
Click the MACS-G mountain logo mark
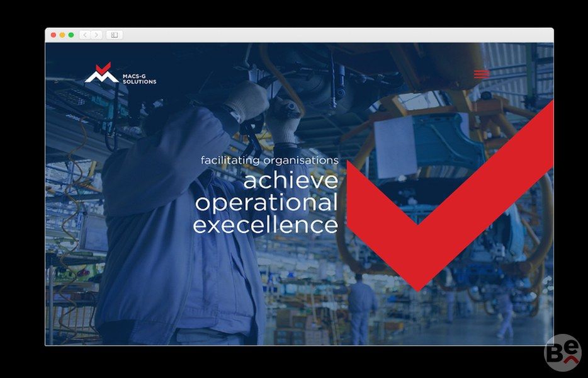coord(101,74)
